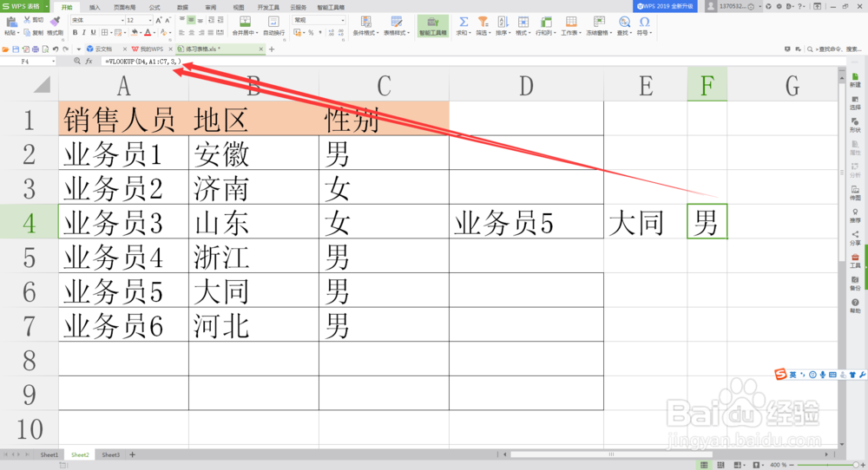This screenshot has height=470, width=868.
Task: Click the Undo arrow icon
Action: click(56, 49)
